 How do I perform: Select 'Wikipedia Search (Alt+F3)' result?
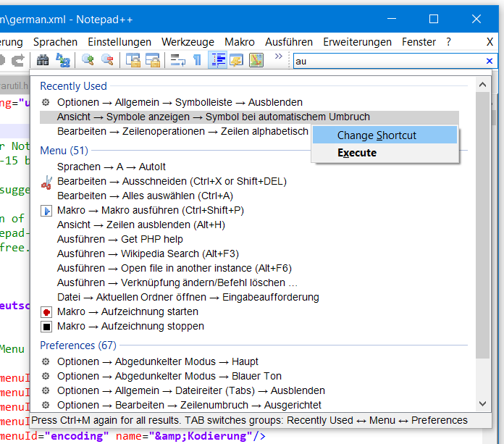(148, 254)
